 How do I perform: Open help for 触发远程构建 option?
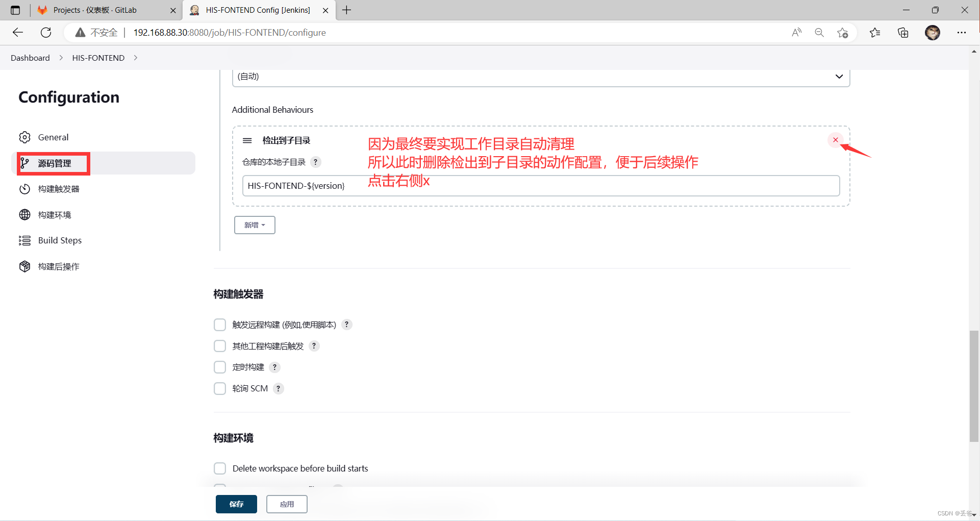point(347,325)
